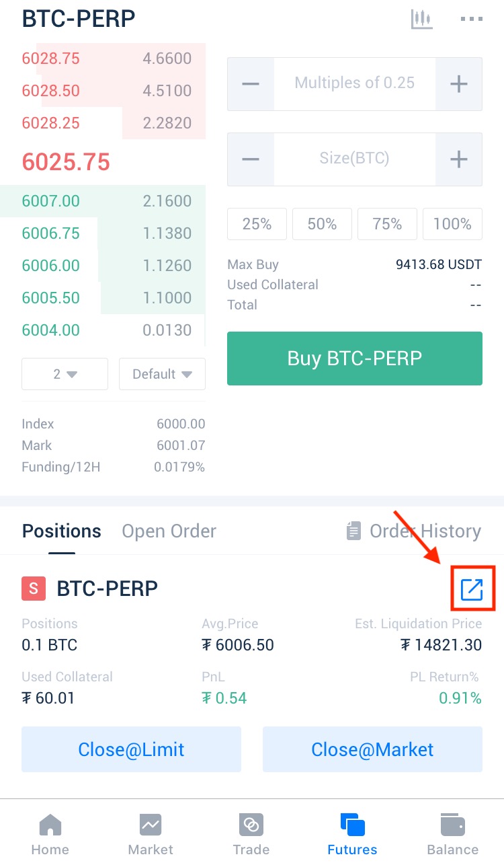Tap Close@Market to close position
The image size is (504, 865).
[x=372, y=749]
